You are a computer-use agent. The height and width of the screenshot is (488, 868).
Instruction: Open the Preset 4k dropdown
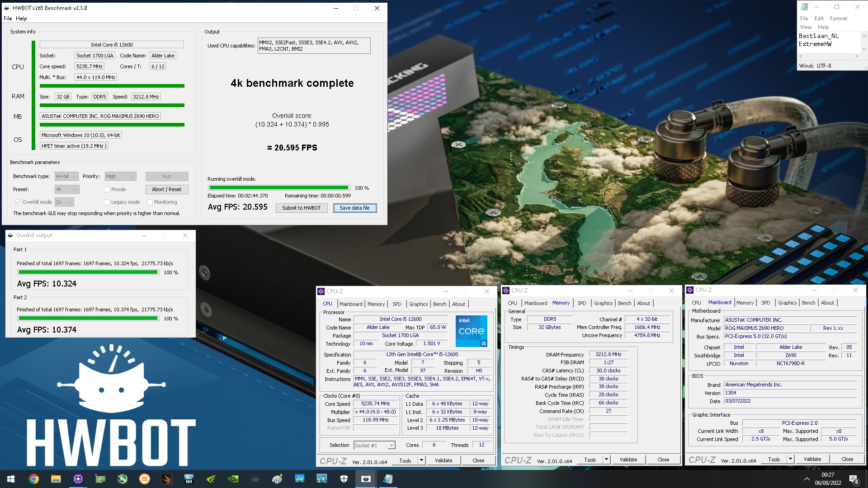[x=67, y=189]
